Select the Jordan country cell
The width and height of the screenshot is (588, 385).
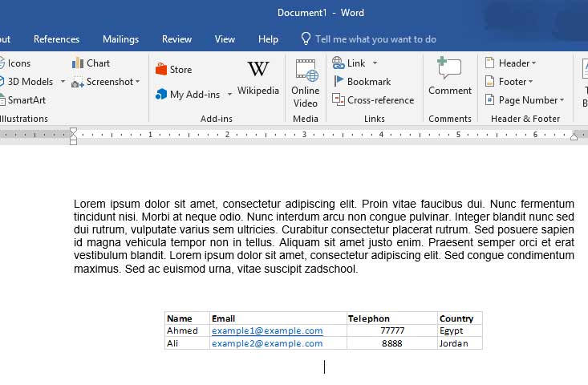460,343
